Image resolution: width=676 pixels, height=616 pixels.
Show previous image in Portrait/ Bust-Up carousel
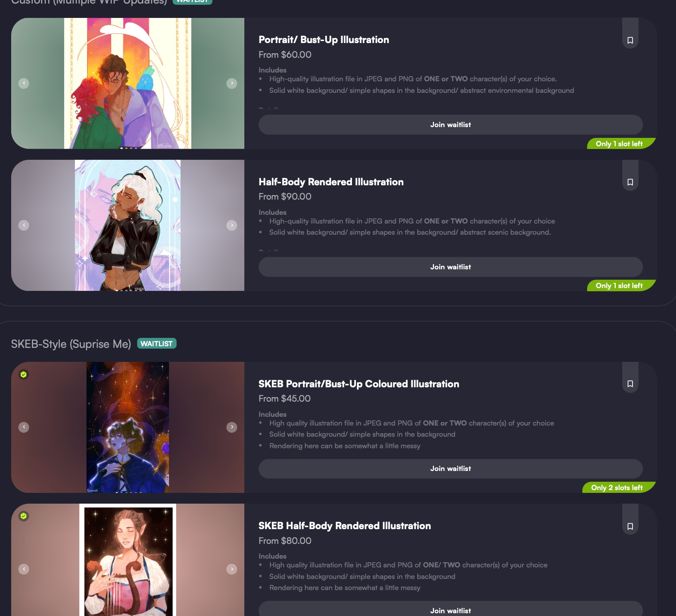point(24,83)
